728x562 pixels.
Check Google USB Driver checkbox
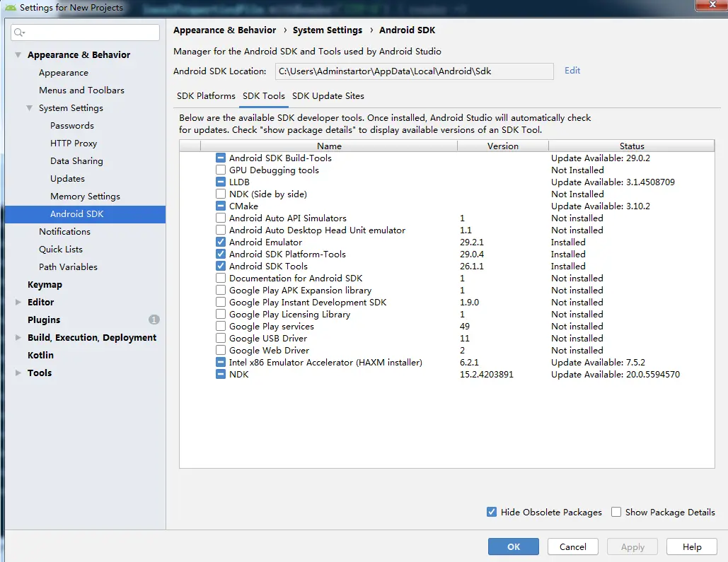(221, 339)
